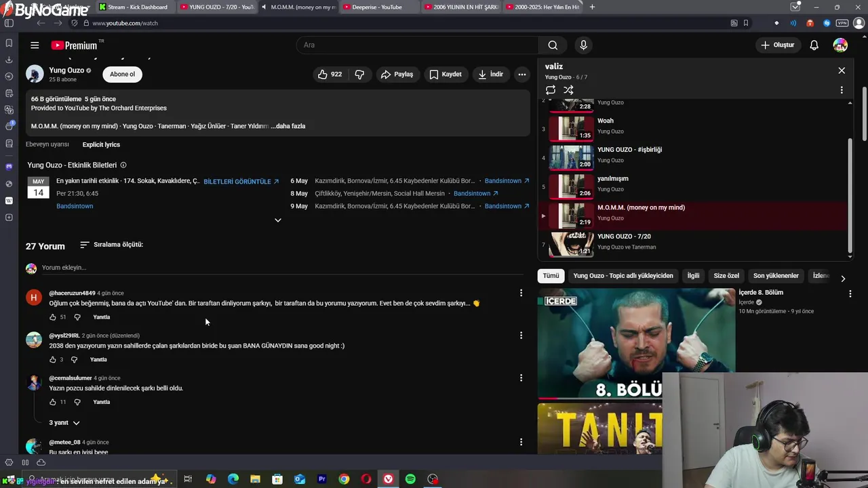Select Son yüklenenler filter chip
The width and height of the screenshot is (868, 488).
pos(776,276)
